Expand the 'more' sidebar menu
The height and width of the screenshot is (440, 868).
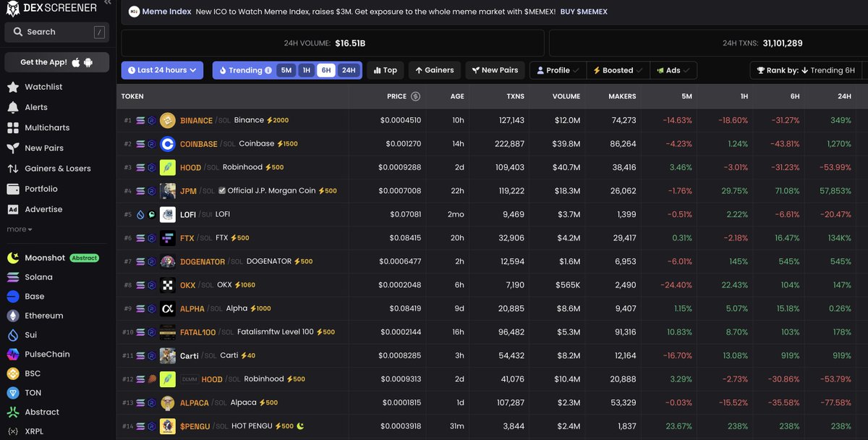(x=20, y=229)
